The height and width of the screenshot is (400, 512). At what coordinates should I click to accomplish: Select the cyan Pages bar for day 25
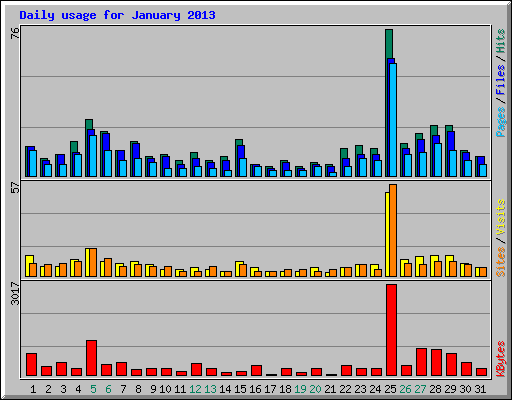(x=393, y=120)
